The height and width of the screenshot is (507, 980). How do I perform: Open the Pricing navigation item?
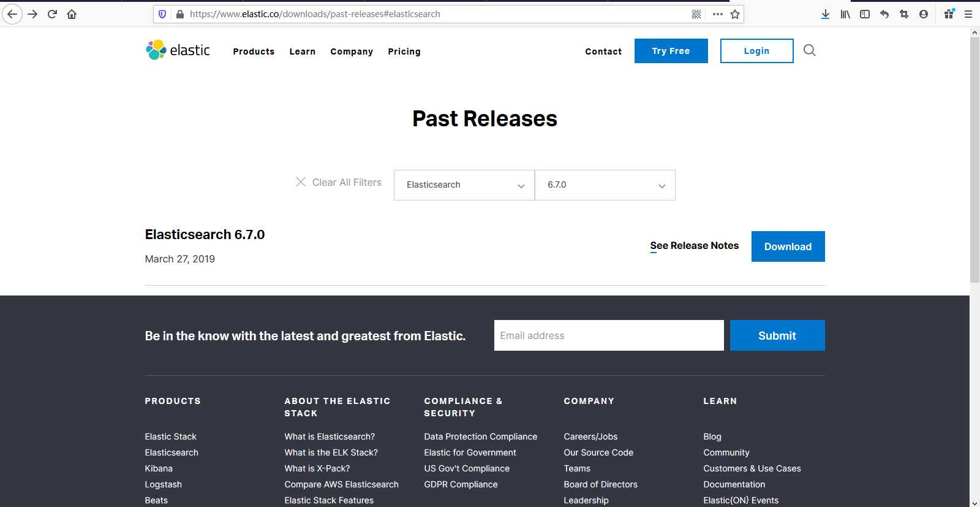(x=404, y=51)
